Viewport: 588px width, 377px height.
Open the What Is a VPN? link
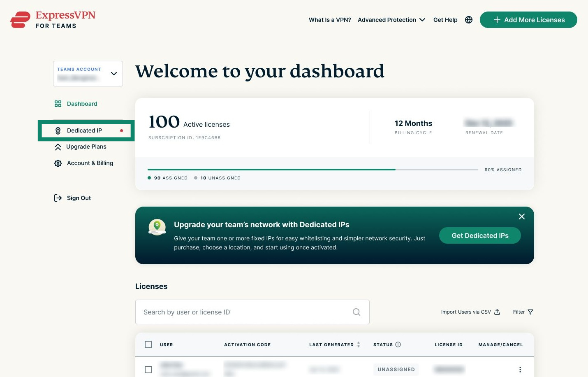[x=330, y=20]
